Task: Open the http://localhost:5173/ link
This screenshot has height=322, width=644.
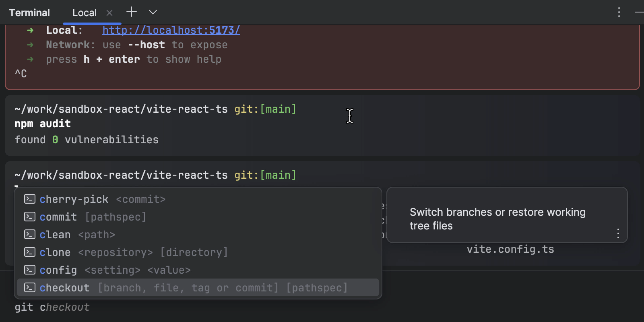Action: (x=171, y=30)
